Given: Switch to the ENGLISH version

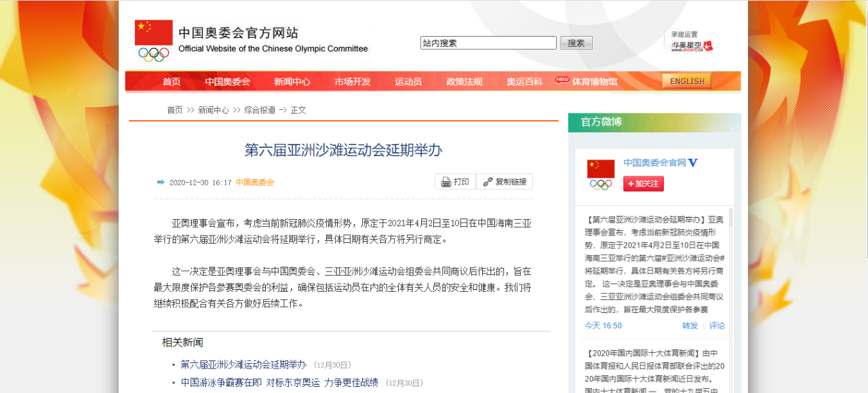Looking at the screenshot, I should click(x=687, y=81).
